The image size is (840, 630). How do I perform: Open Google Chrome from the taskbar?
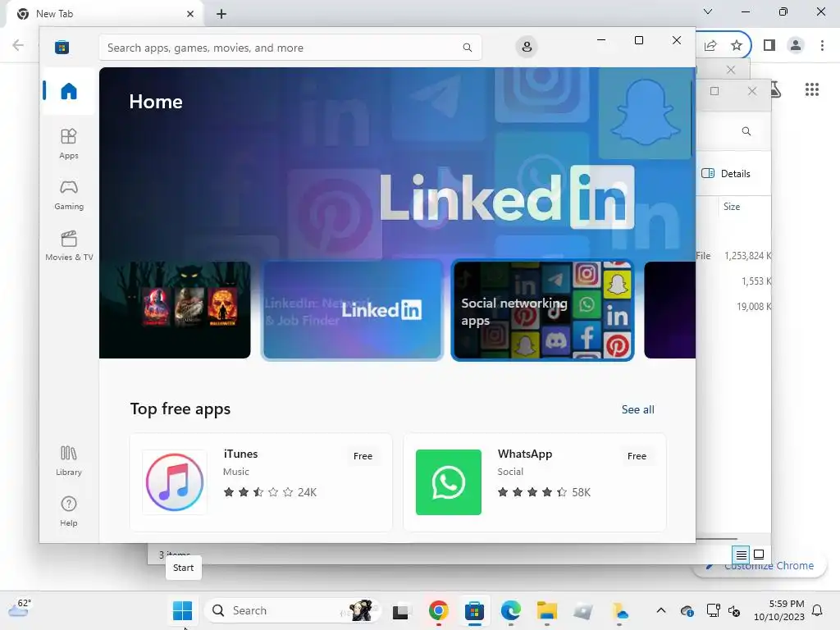click(438, 610)
